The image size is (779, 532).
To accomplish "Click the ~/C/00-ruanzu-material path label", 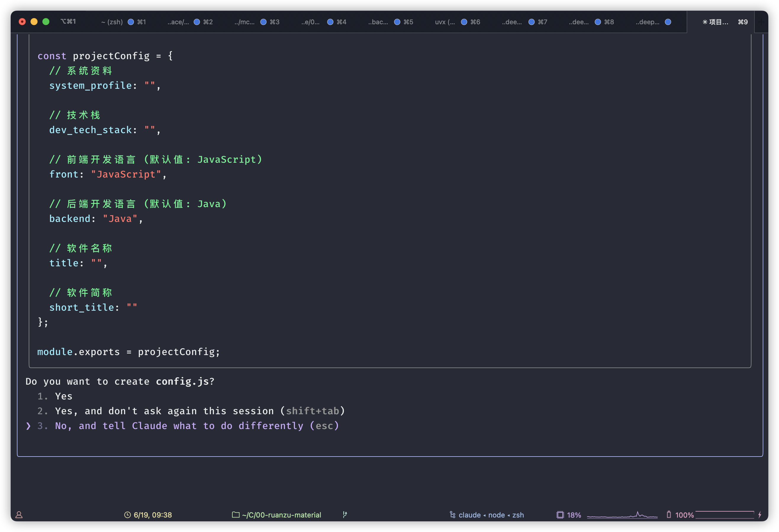I will pyautogui.click(x=281, y=515).
